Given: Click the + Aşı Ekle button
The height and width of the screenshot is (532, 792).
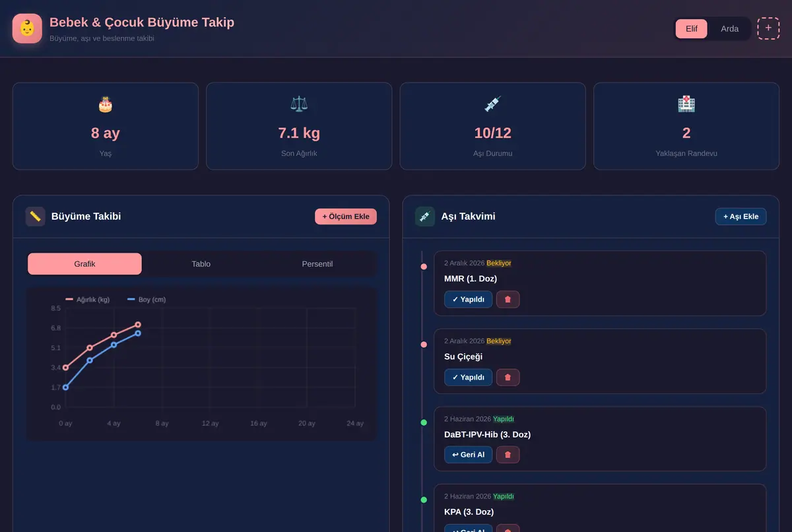Looking at the screenshot, I should (x=741, y=216).
